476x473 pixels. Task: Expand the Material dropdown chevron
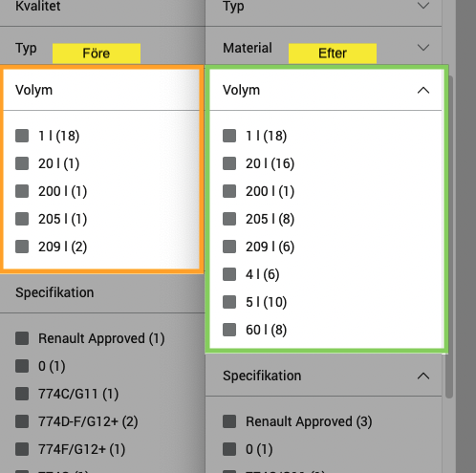[x=423, y=48]
